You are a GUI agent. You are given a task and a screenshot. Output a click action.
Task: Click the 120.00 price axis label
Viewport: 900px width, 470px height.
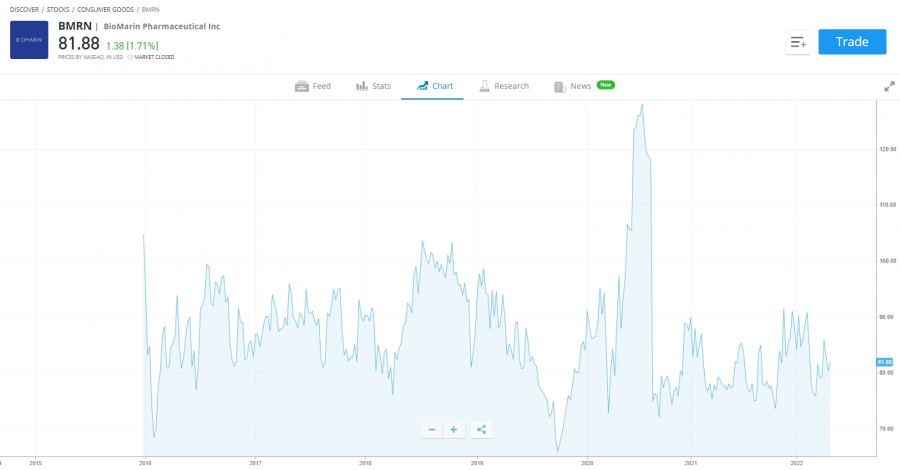click(887, 149)
